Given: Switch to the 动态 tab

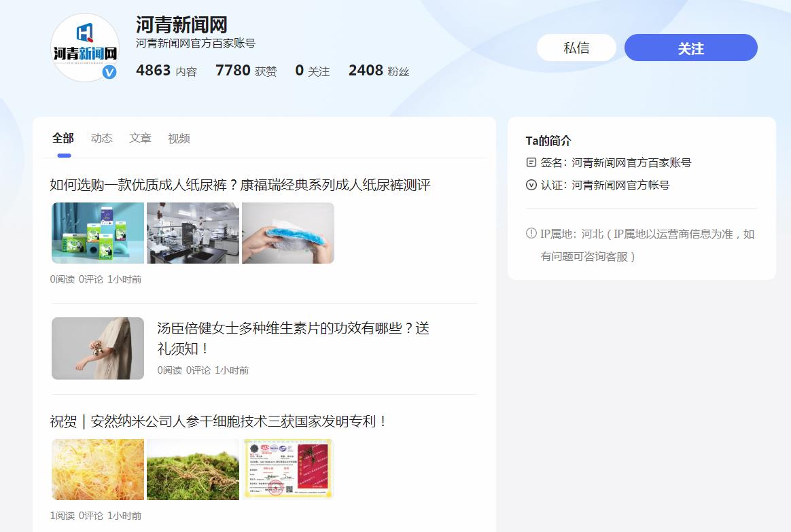Looking at the screenshot, I should coord(101,138).
